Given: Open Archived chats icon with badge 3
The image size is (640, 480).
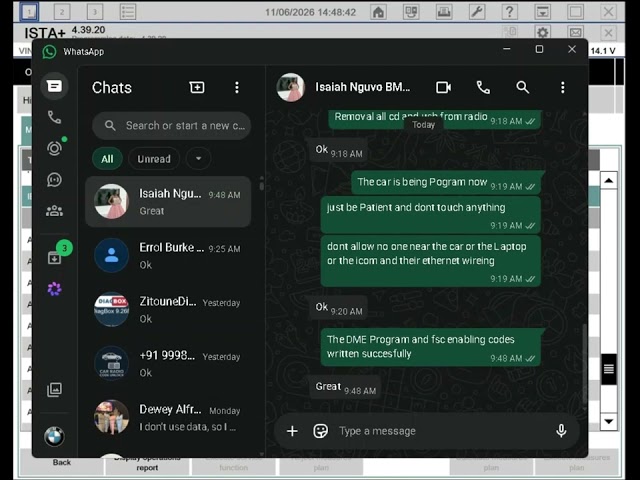Looking at the screenshot, I should 55,258.
